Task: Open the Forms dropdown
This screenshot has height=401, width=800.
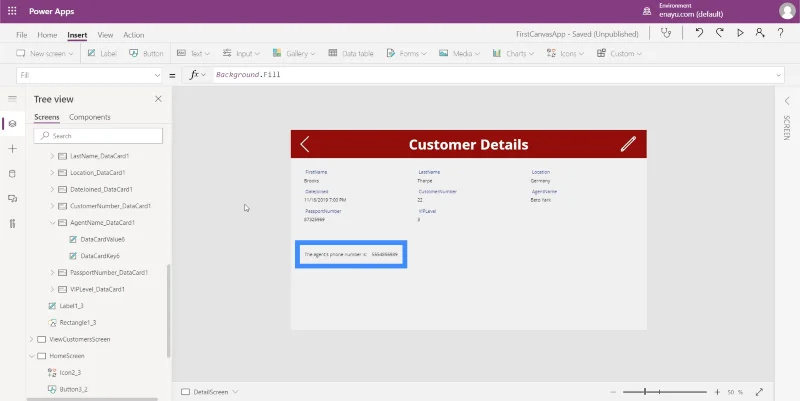Action: (407, 53)
